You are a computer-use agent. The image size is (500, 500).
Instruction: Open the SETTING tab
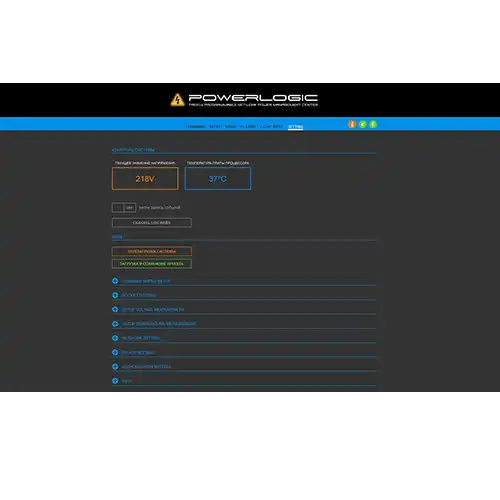[x=295, y=127]
